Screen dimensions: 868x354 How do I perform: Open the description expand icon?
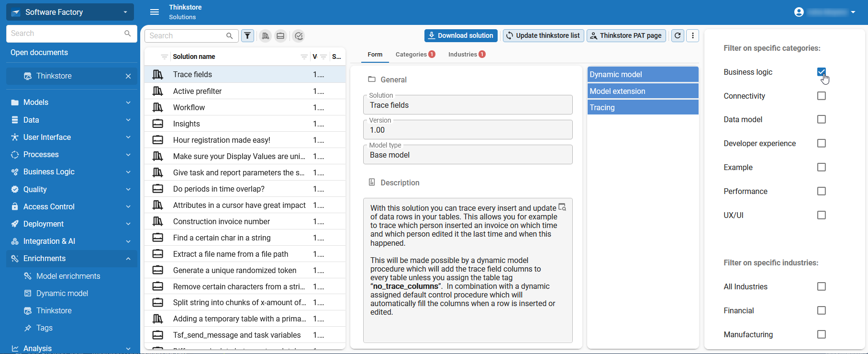562,207
